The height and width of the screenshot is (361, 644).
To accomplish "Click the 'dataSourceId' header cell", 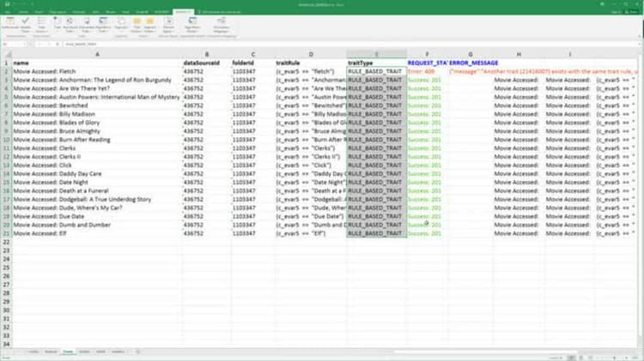I will 207,63.
